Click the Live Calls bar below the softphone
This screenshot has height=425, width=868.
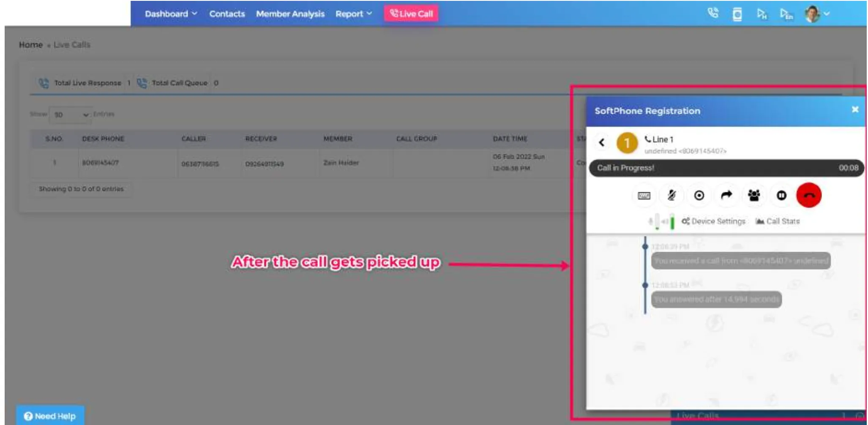pyautogui.click(x=768, y=416)
